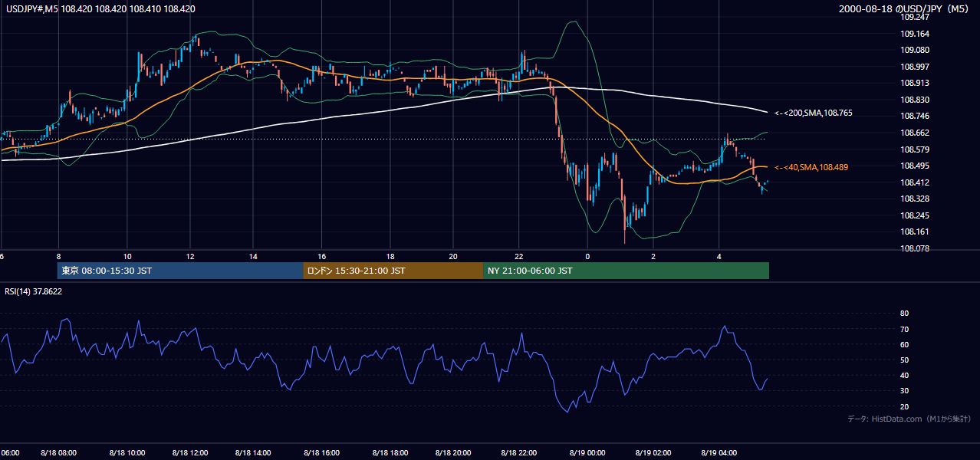Viewport: 980px width, 460px height.
Task: Click RSI scale level 30
Action: (x=905, y=391)
